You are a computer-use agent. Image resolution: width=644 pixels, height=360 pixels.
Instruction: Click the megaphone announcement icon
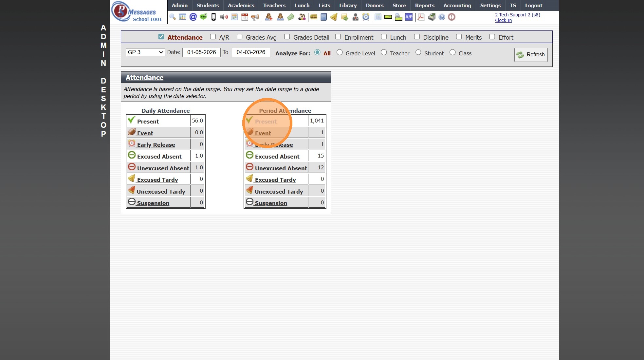tap(255, 17)
